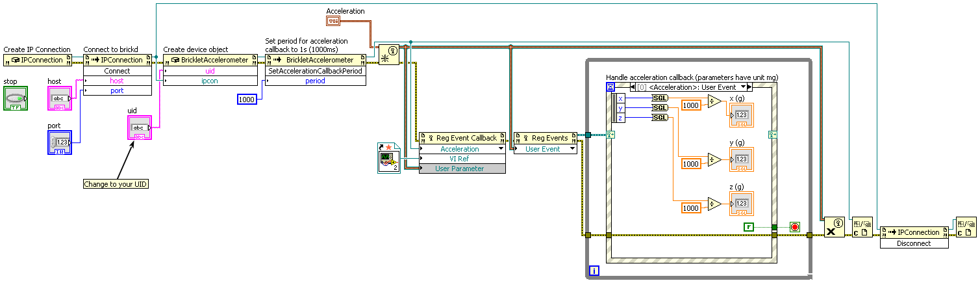This screenshot has width=980, height=283.
Task: Select the SetAccelerationCallbackPeriod method row
Action: tap(316, 71)
